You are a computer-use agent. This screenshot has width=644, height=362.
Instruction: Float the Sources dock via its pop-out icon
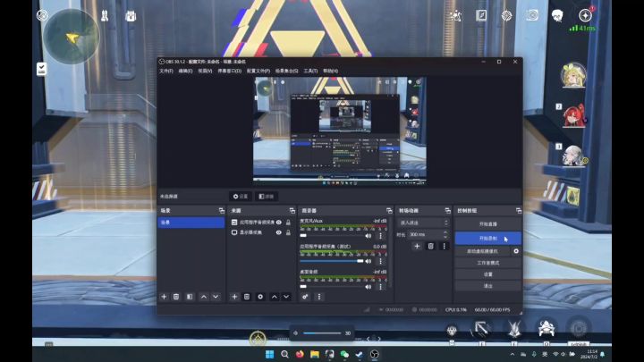tap(292, 211)
